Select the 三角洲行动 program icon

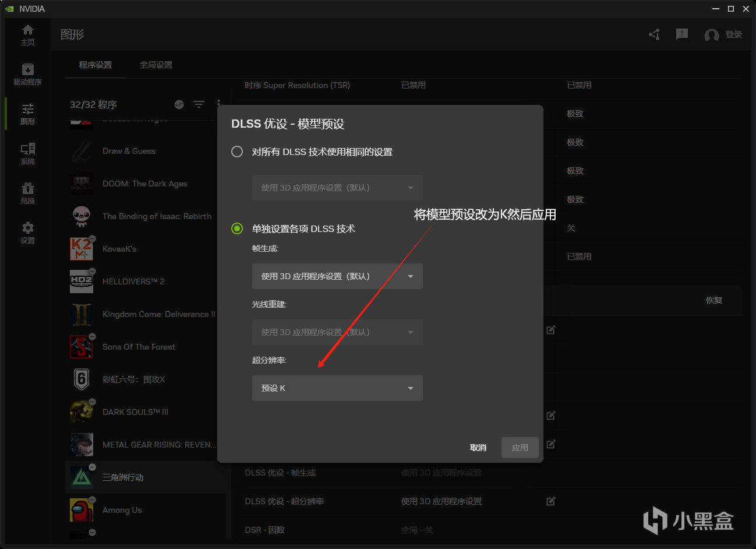82,477
